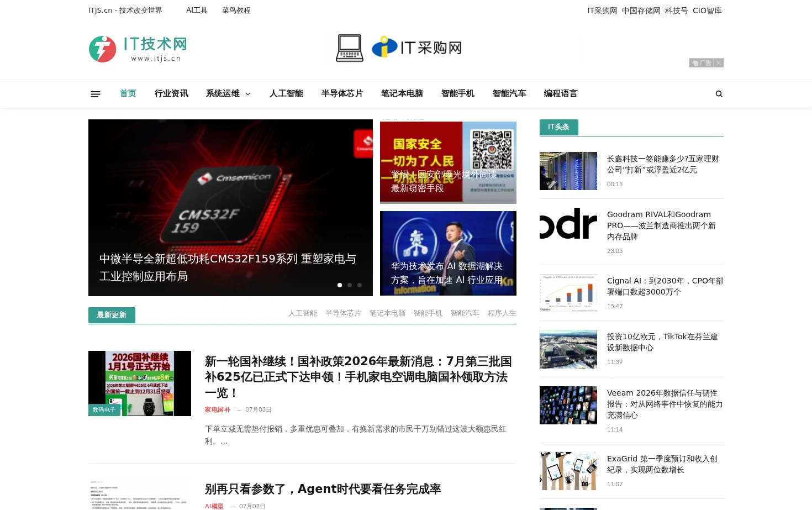
Task: Click the search magnifier icon
Action: click(x=719, y=94)
